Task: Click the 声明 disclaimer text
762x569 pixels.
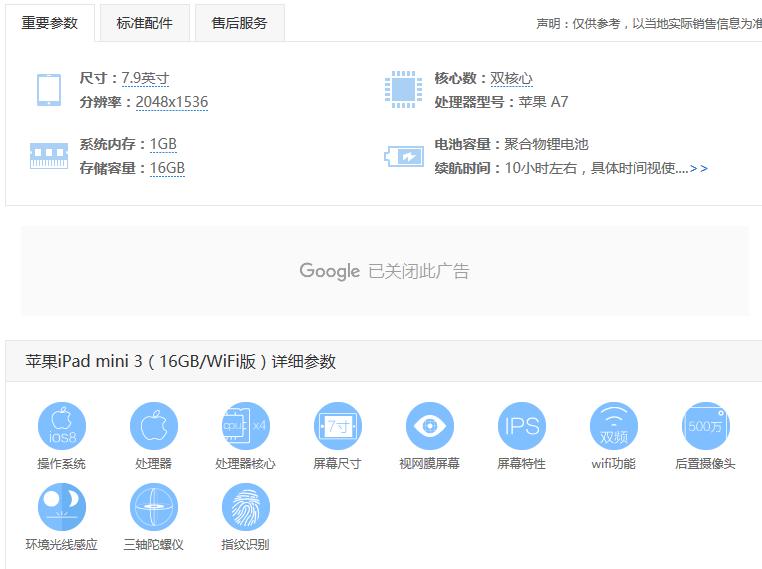Action: coord(649,23)
